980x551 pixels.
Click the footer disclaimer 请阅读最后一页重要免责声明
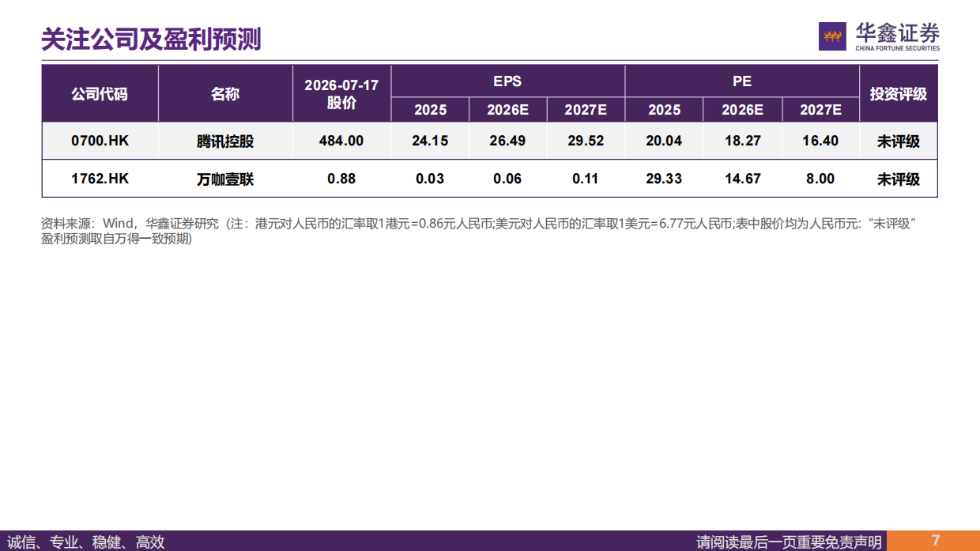point(789,542)
